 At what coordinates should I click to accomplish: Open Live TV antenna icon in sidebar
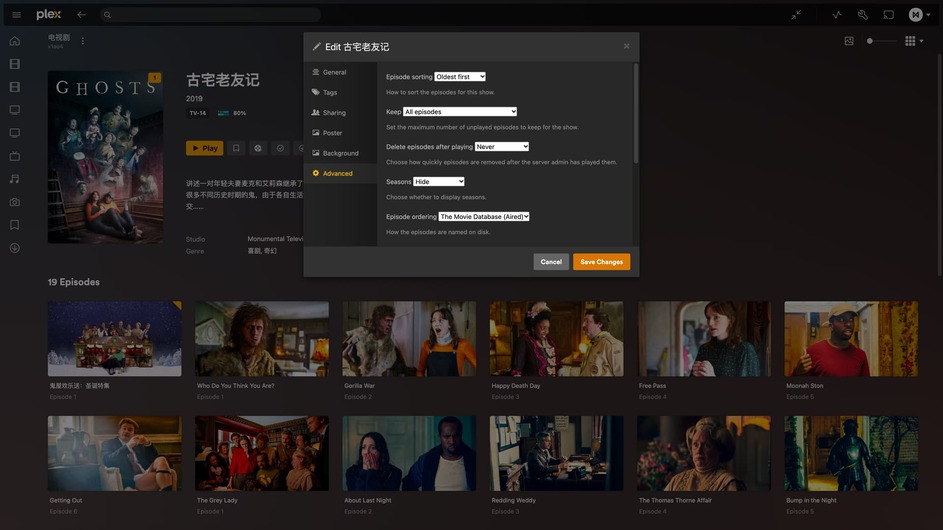point(15,156)
